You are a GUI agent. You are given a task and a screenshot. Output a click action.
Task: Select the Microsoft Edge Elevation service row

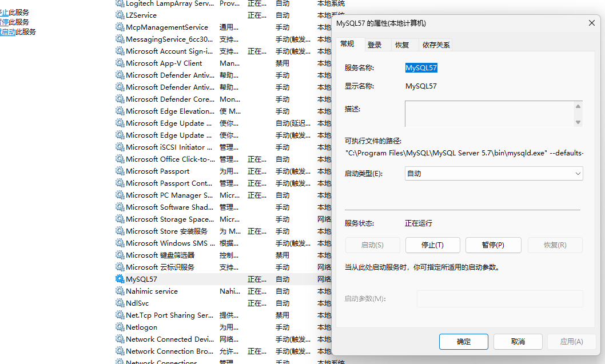click(223, 111)
